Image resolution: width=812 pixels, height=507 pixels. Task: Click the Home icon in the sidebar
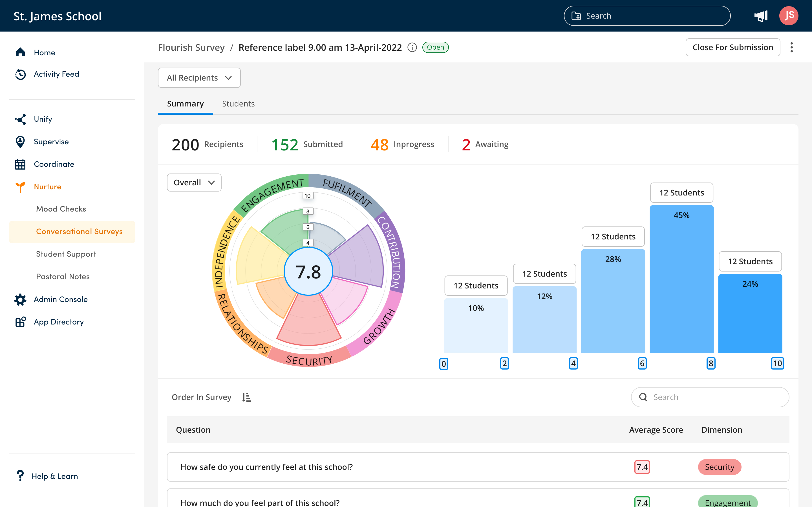coord(20,52)
